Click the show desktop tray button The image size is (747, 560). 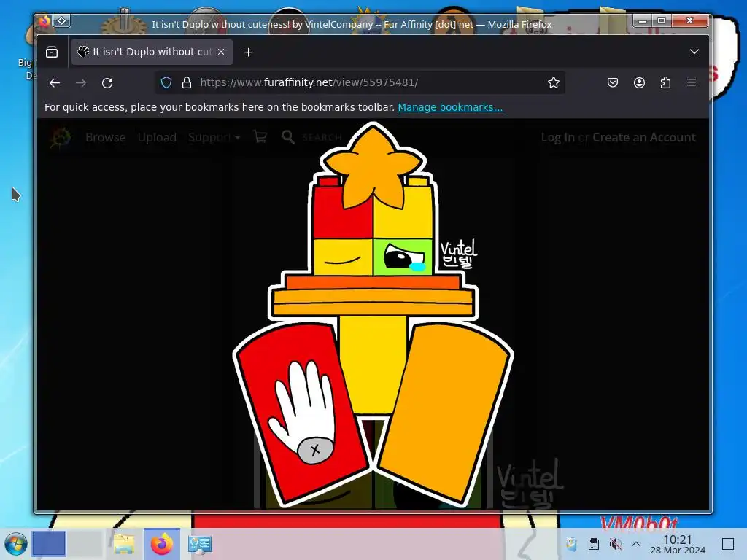click(x=728, y=544)
